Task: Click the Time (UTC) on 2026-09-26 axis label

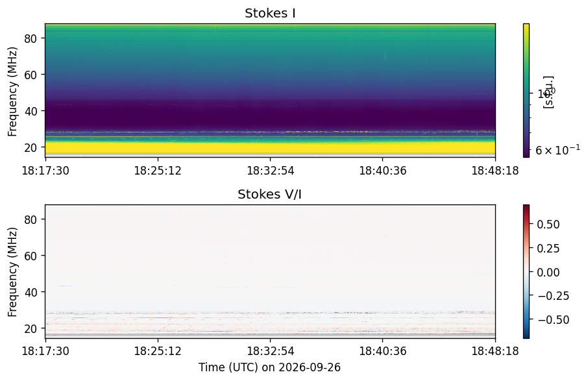Action: click(x=269, y=367)
